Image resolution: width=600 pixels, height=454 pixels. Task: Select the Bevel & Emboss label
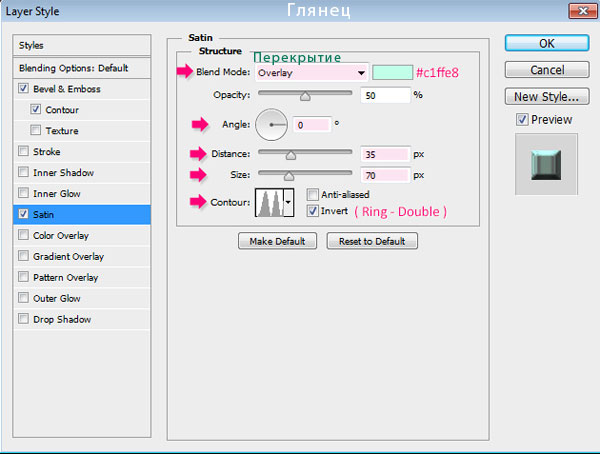[67, 89]
